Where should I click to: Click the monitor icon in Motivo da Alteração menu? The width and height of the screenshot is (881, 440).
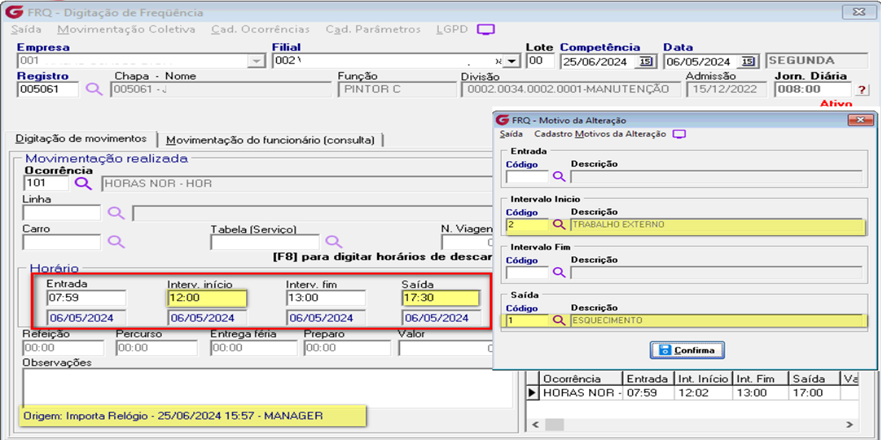tap(680, 134)
